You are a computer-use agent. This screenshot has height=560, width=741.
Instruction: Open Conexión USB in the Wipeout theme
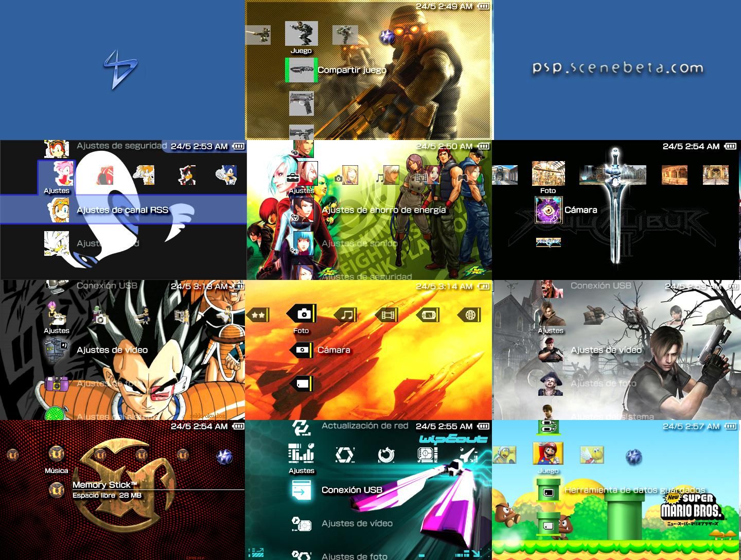(x=352, y=490)
